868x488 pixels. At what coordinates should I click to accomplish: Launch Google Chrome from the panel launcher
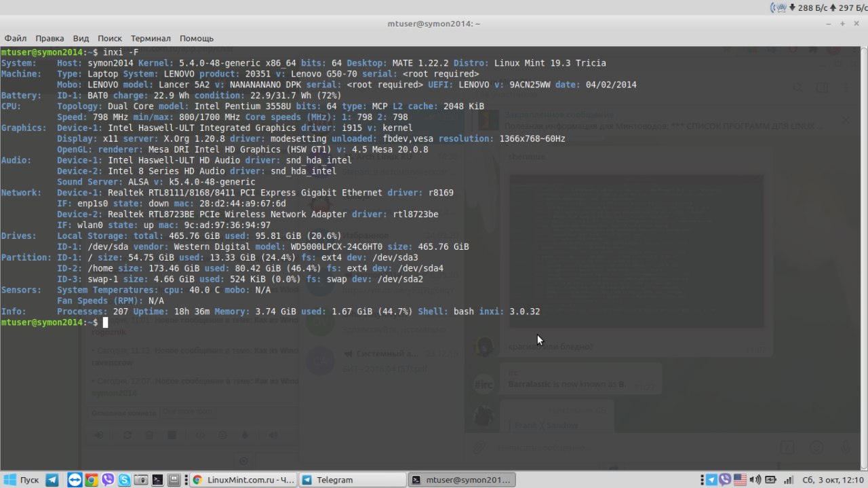91,480
